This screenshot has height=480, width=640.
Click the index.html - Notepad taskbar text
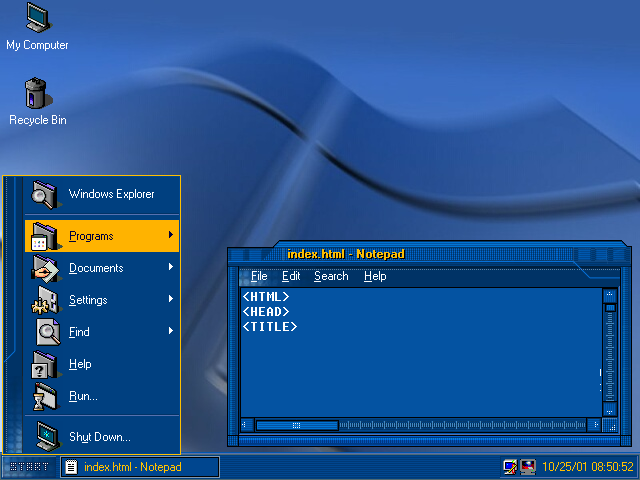click(x=133, y=467)
